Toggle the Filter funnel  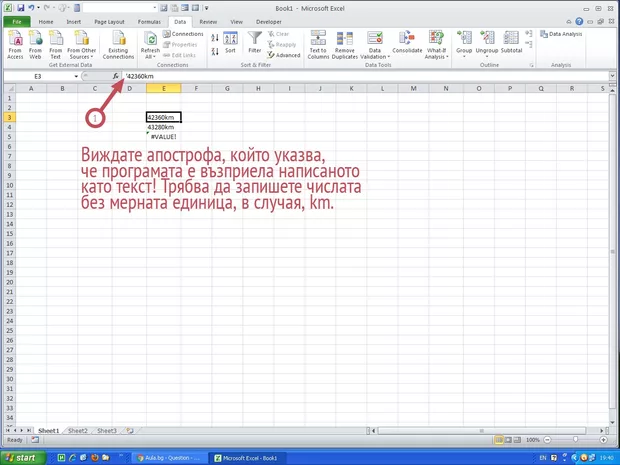(x=255, y=42)
